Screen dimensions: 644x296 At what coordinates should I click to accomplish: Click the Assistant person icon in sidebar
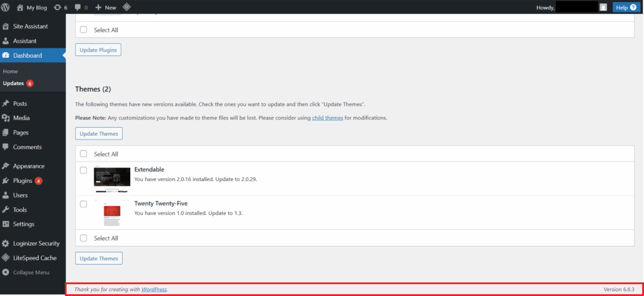6,41
